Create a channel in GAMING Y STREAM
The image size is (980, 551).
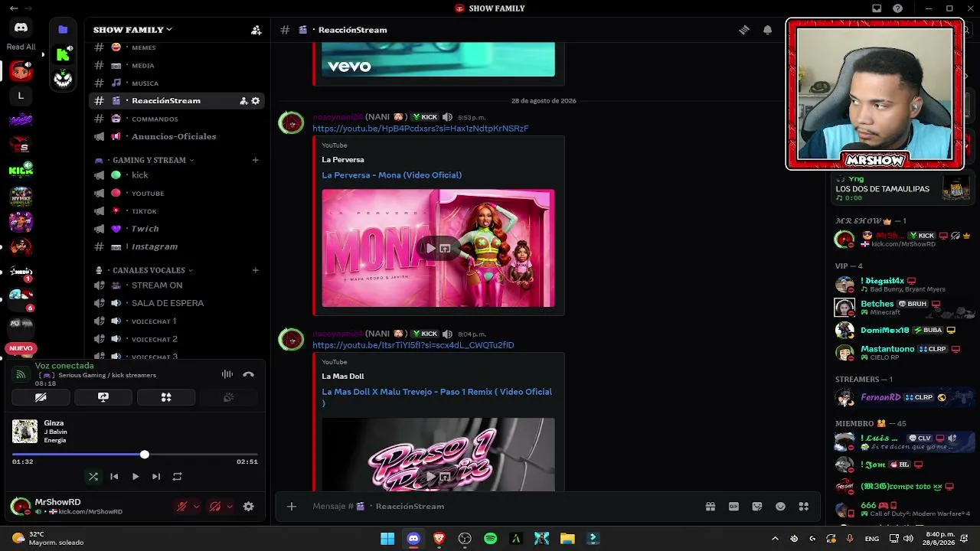256,160
